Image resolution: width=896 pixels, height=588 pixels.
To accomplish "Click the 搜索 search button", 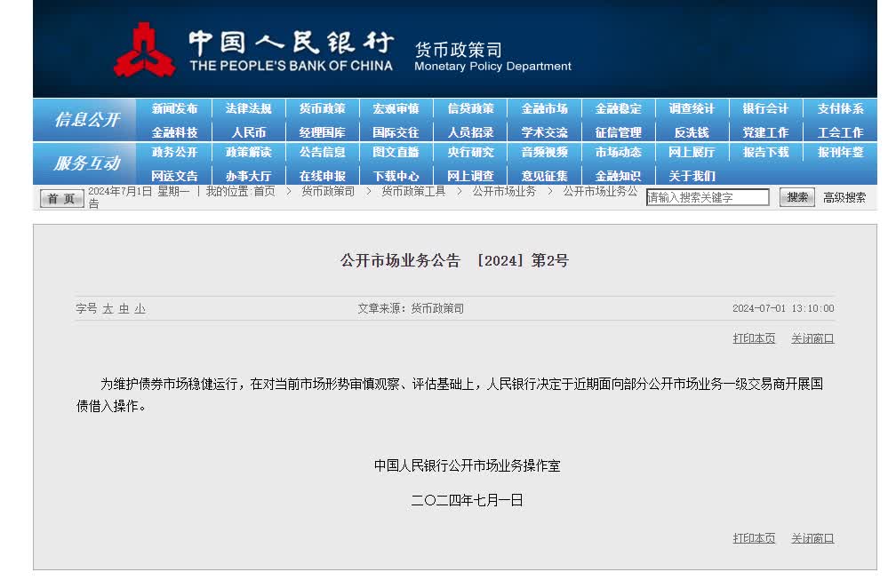I will coord(797,197).
